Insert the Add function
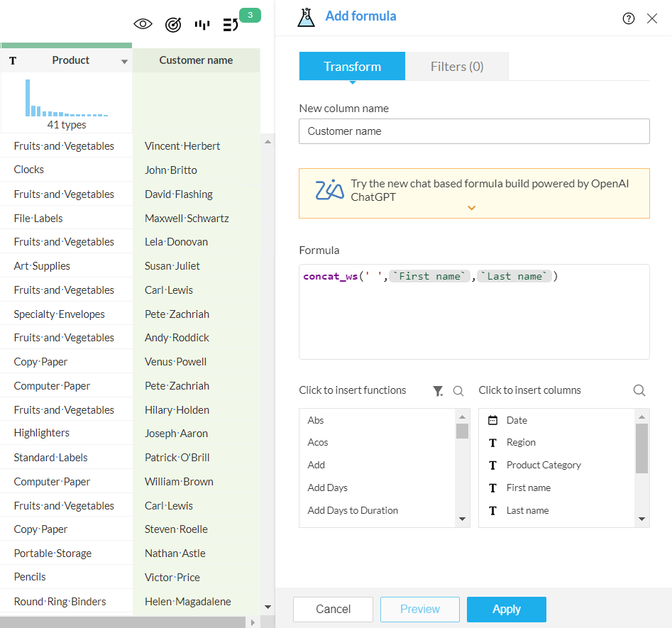The image size is (672, 628). tap(316, 465)
